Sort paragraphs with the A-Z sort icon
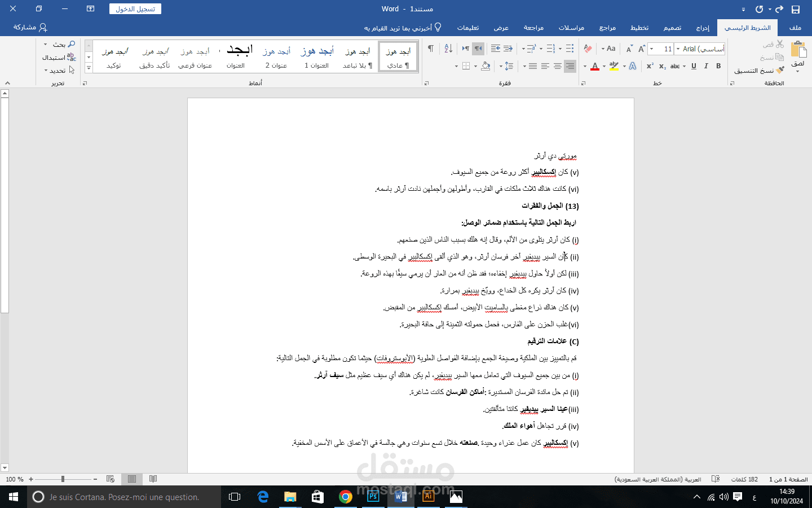Screen dimensions: 812x508 [448, 49]
